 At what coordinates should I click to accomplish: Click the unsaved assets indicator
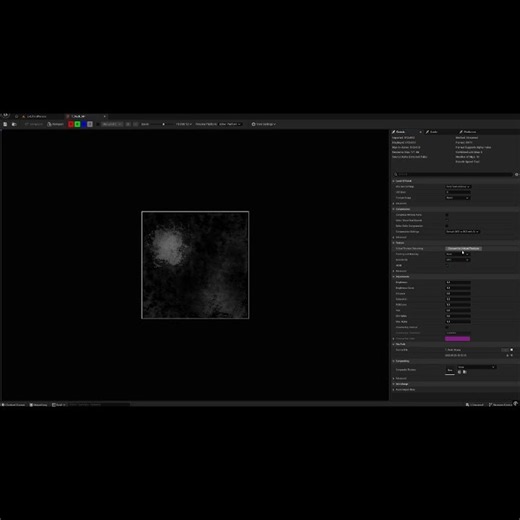click(x=475, y=405)
